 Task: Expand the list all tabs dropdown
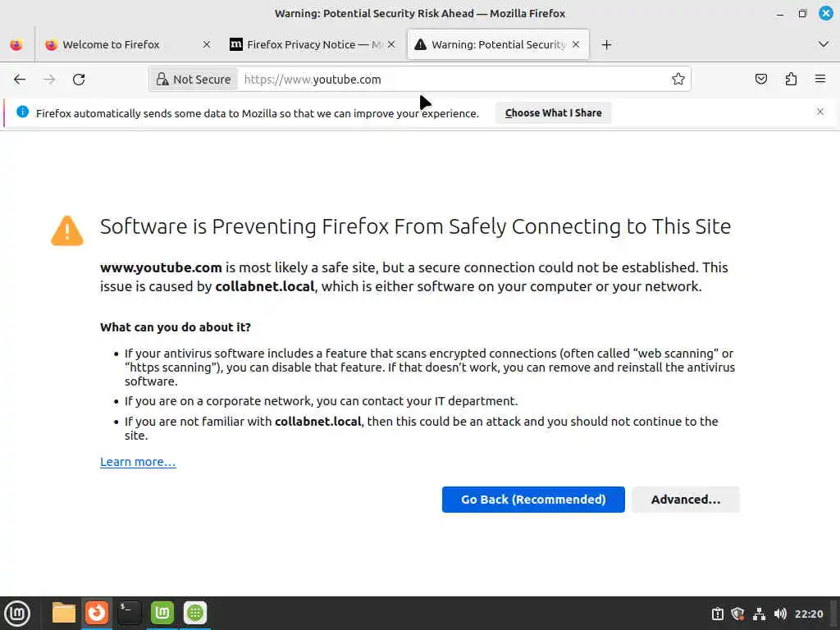click(824, 44)
